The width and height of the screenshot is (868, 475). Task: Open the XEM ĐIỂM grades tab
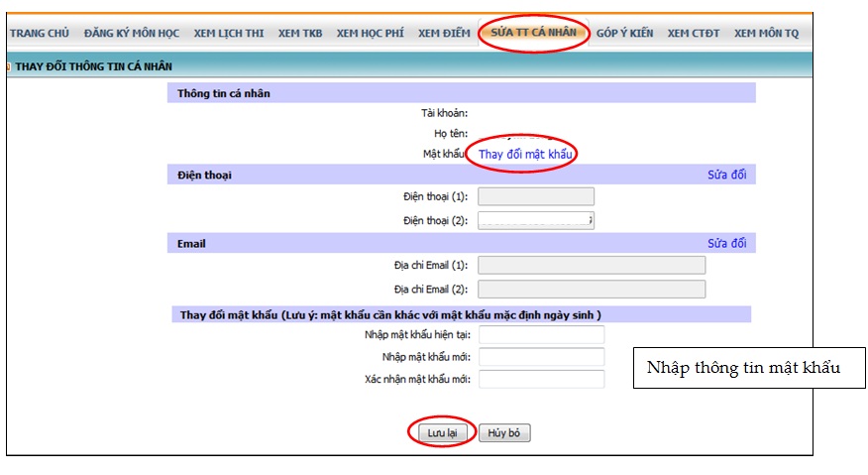click(443, 33)
